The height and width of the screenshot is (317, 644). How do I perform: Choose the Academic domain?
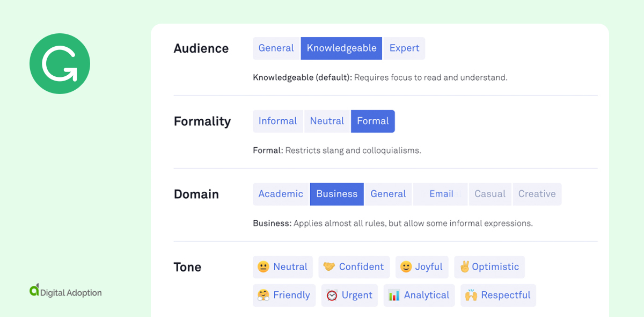(281, 194)
